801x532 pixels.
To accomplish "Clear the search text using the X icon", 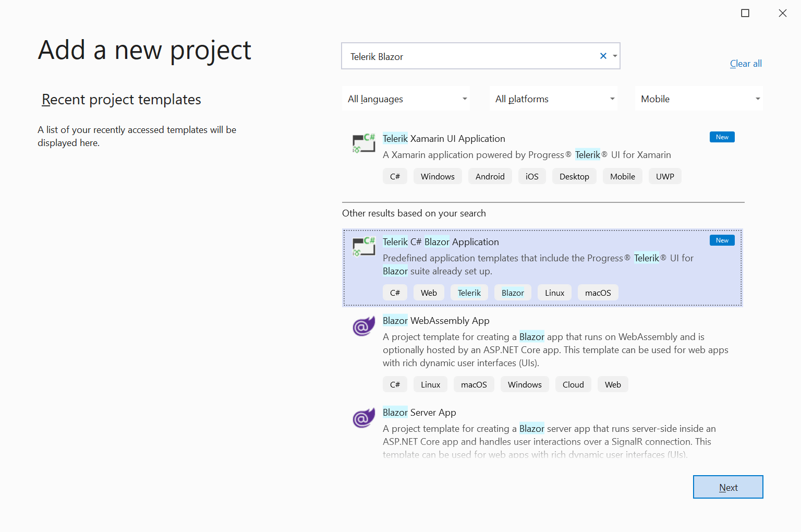I will [603, 56].
